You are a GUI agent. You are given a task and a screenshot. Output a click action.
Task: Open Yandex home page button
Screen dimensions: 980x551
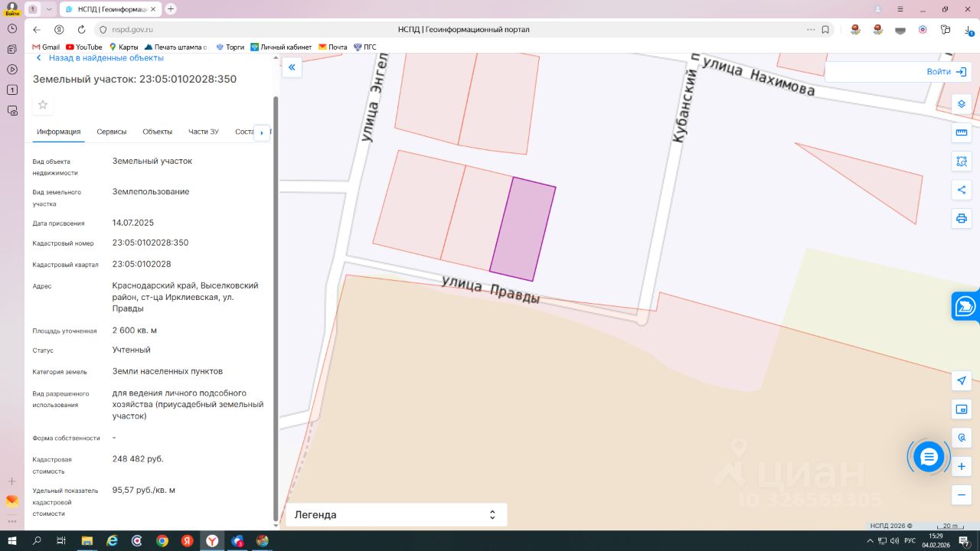pos(59,30)
